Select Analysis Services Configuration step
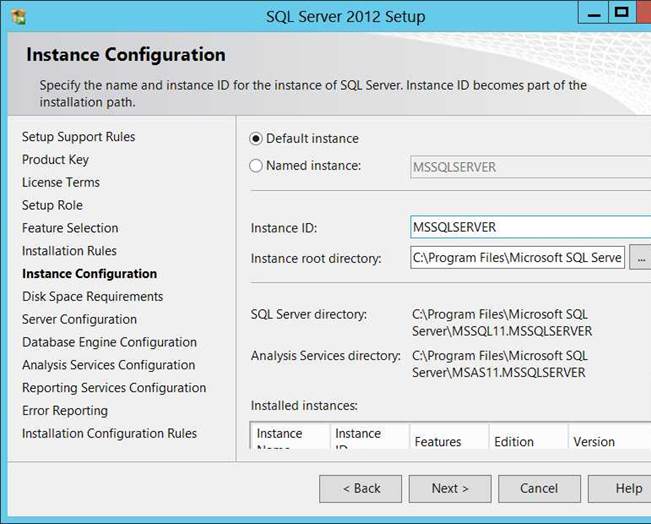 pyautogui.click(x=109, y=365)
